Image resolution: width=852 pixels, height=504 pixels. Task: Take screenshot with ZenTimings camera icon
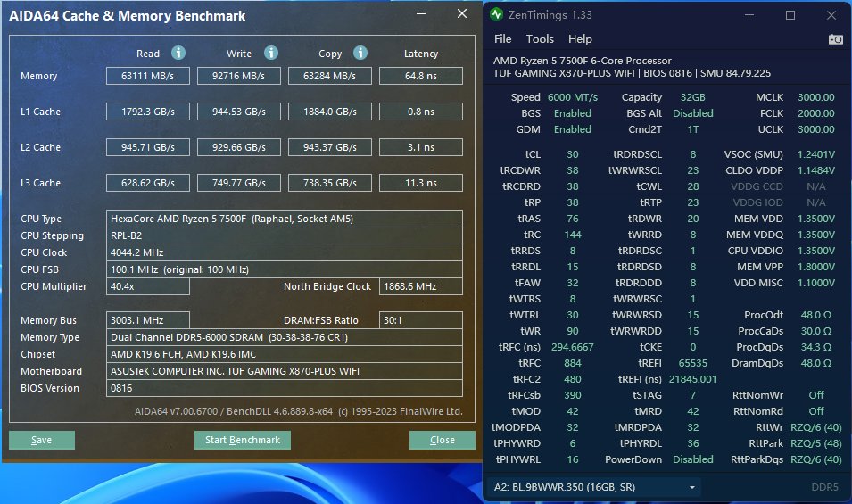[835, 39]
